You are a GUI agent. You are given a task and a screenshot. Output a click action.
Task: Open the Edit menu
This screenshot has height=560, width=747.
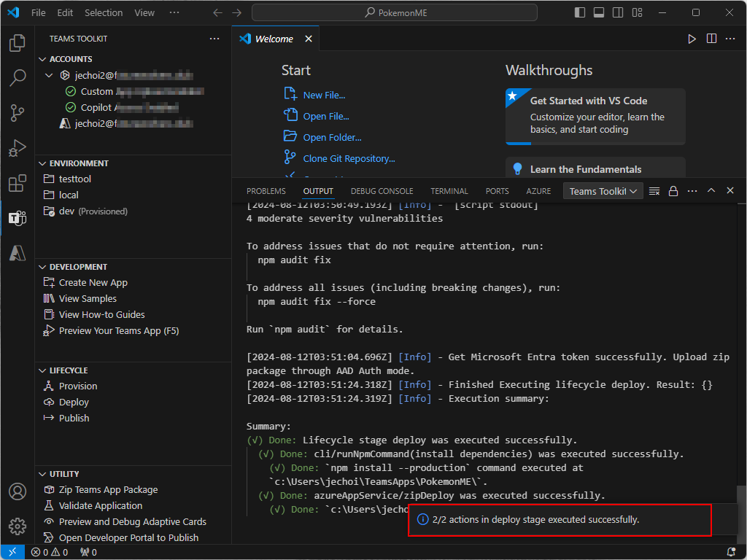tap(65, 13)
